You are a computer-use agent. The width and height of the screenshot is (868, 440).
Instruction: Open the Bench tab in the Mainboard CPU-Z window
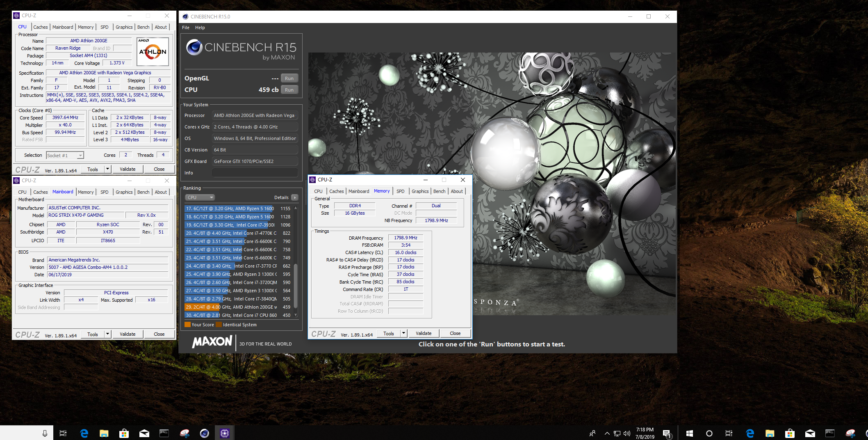coord(144,192)
